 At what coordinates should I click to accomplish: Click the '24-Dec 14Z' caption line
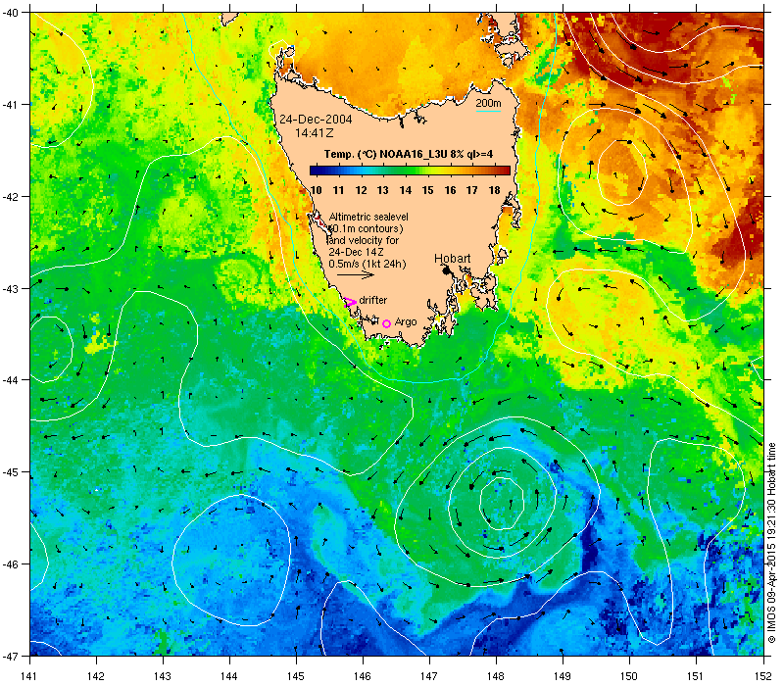[356, 252]
